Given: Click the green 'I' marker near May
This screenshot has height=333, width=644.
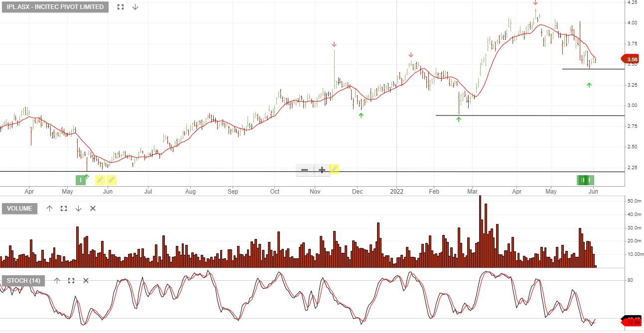Looking at the screenshot, I should (x=80, y=180).
